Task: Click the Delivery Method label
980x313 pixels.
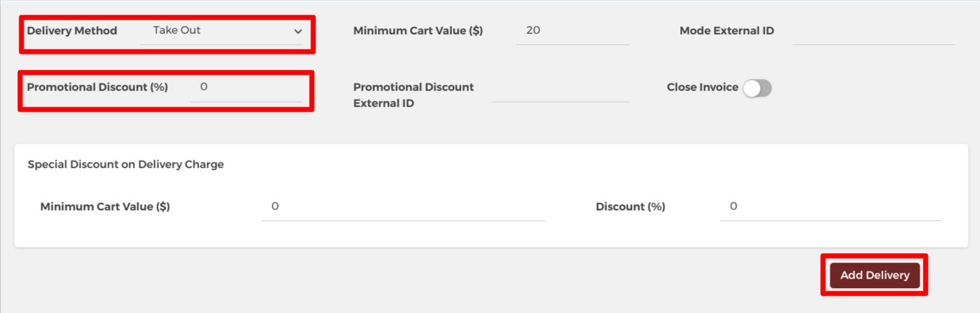Action: (72, 31)
